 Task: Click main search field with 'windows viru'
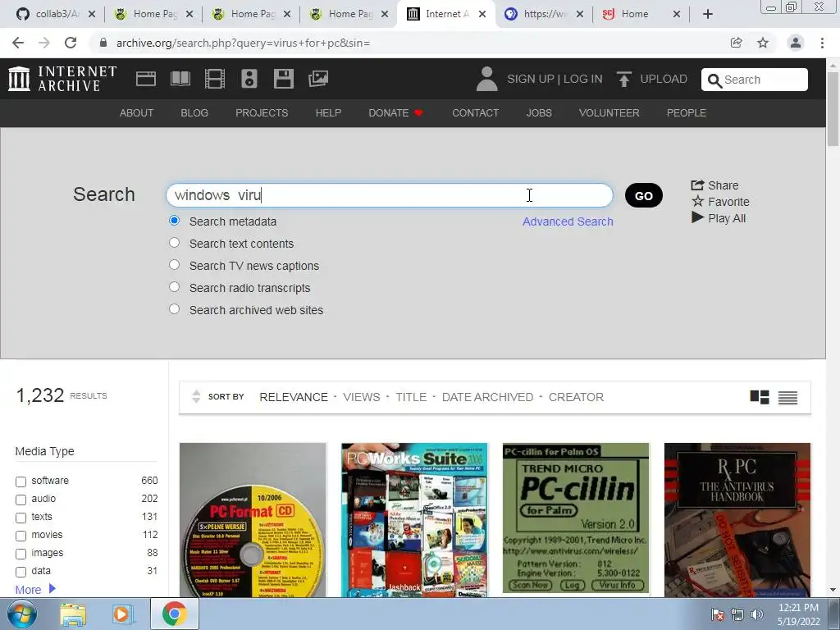pos(390,195)
